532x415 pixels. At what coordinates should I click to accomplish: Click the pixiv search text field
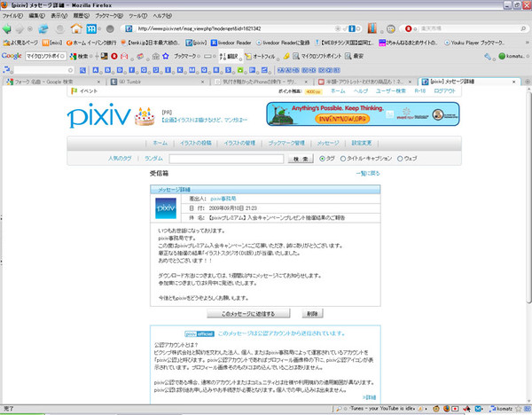[x=226, y=159]
